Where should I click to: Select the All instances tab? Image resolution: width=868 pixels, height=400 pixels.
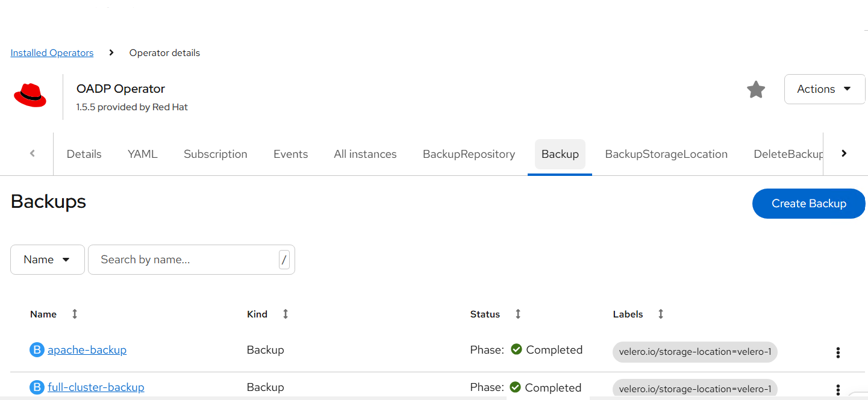click(x=365, y=154)
